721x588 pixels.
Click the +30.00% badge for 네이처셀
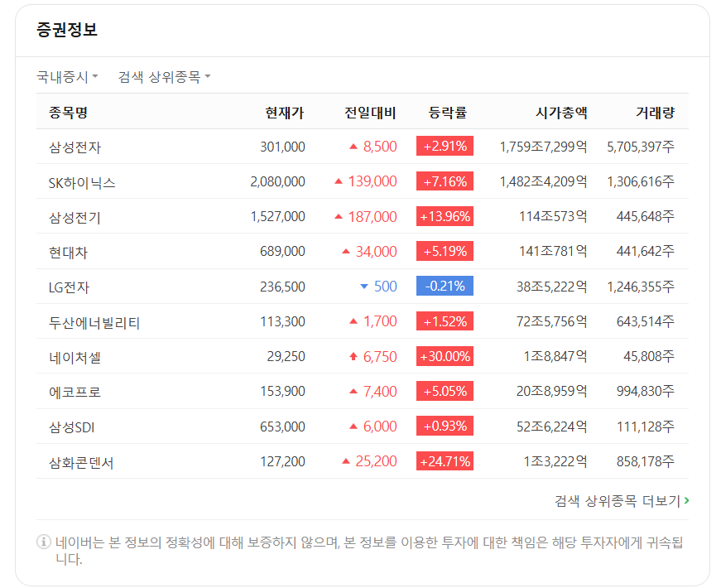click(x=445, y=356)
